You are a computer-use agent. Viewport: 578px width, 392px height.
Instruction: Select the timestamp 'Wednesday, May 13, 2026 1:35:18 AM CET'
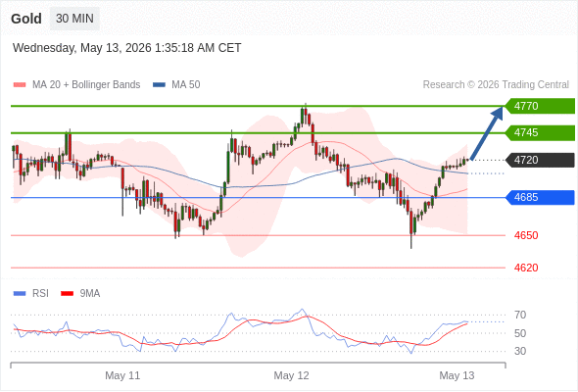click(x=126, y=48)
